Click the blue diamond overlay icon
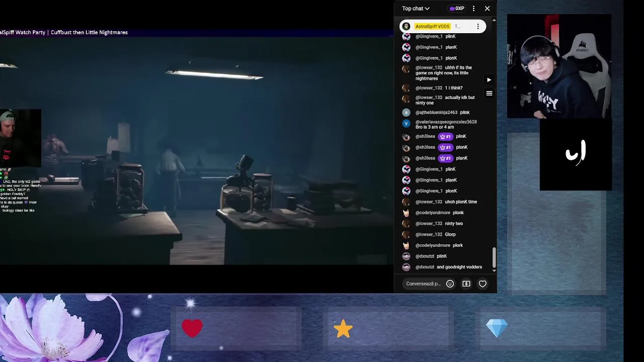This screenshot has height=362, width=644. [x=497, y=329]
